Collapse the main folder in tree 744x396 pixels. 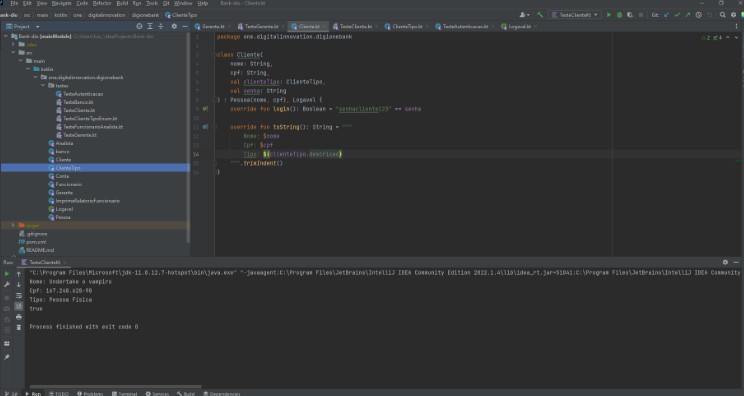coord(21,61)
